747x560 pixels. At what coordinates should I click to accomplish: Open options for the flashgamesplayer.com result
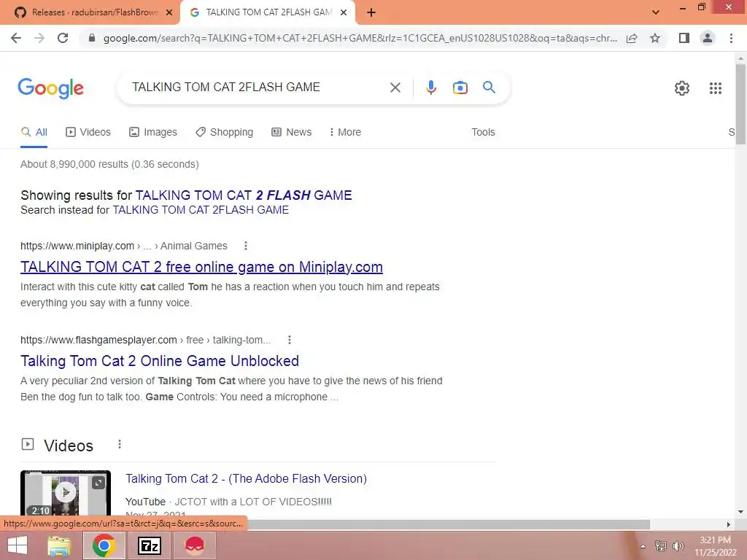[289, 340]
